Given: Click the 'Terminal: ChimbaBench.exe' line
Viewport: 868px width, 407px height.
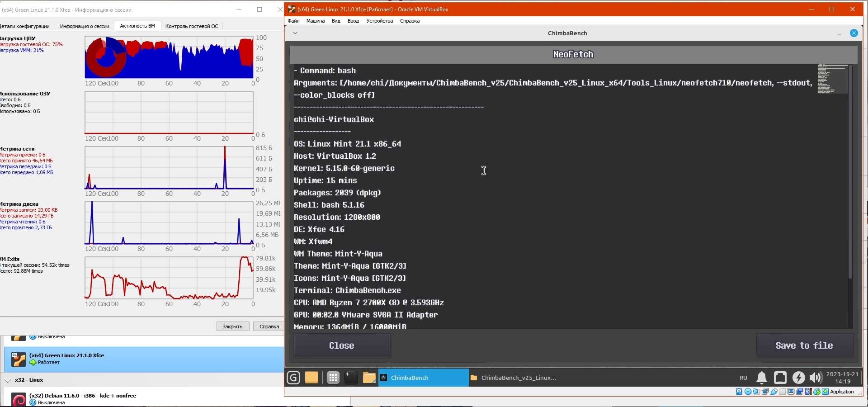Looking at the screenshot, I should point(348,290).
